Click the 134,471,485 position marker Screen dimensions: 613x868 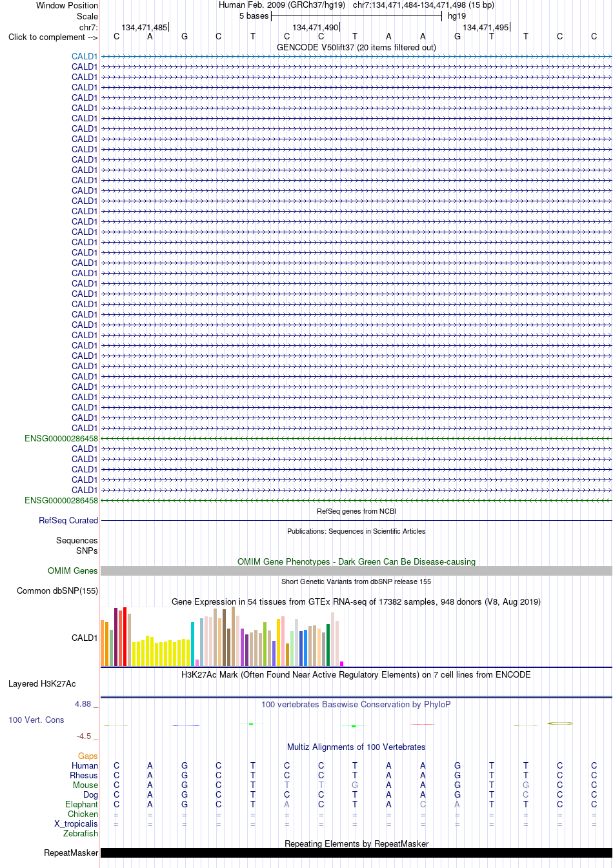(x=144, y=27)
